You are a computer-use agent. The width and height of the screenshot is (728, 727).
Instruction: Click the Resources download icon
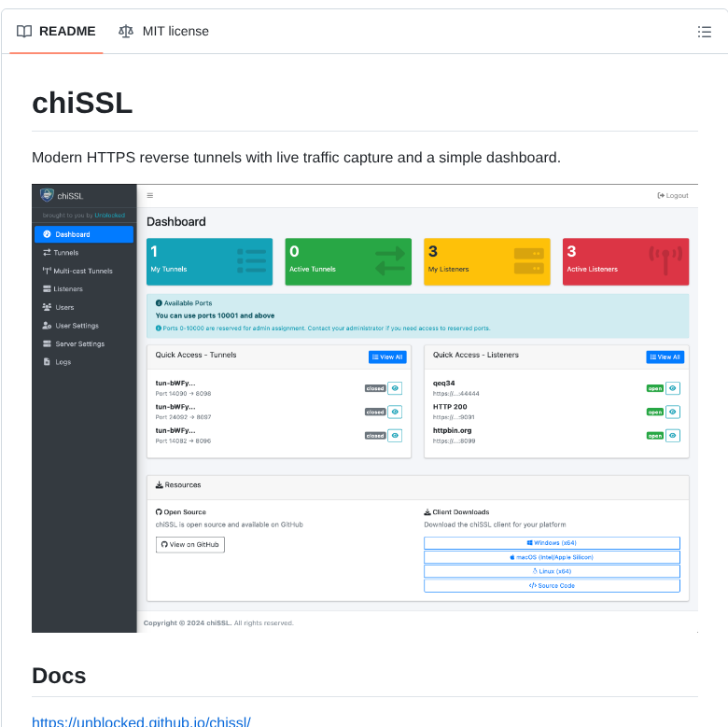pyautogui.click(x=159, y=485)
